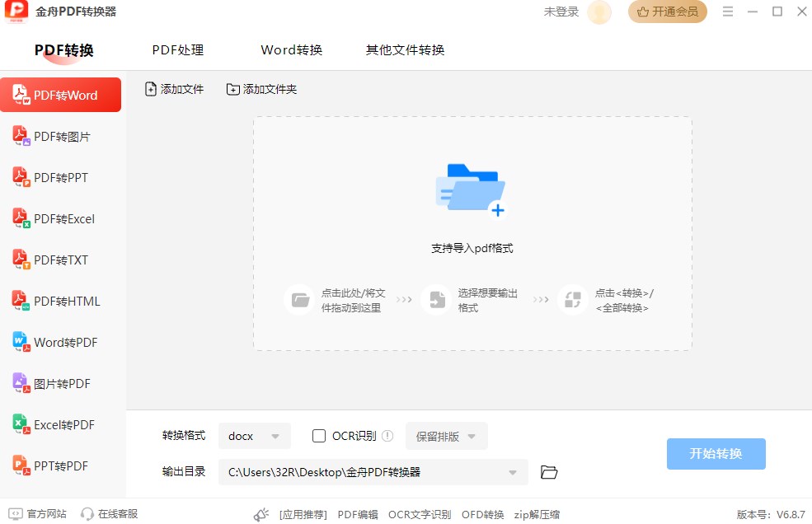The height and width of the screenshot is (524, 812).
Task: Choose the PDF转TXT conversion option
Action: pos(55,260)
